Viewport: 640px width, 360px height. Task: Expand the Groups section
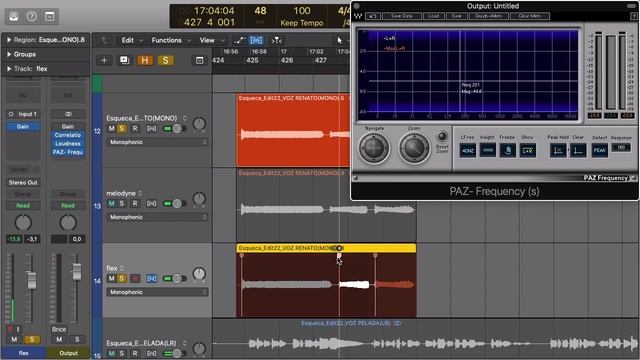[x=9, y=54]
